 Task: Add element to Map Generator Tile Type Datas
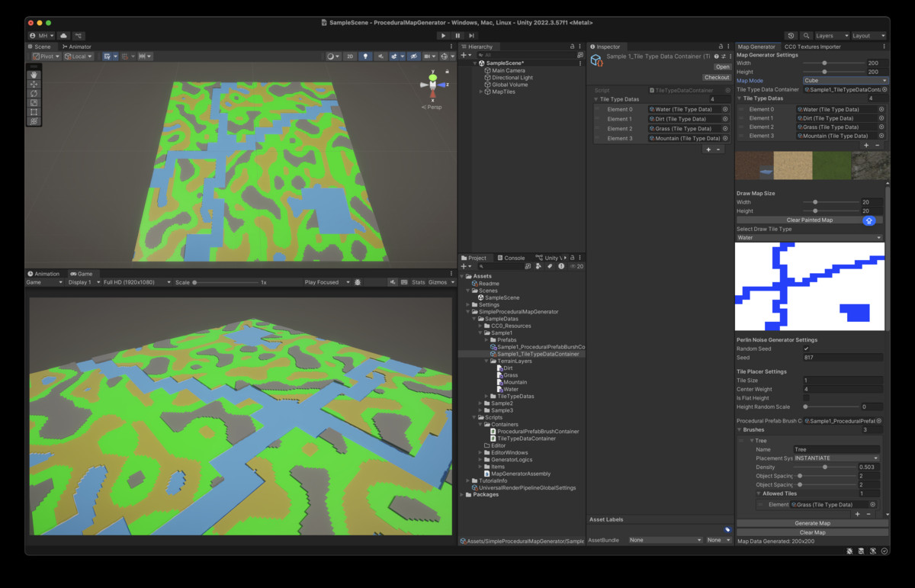point(866,145)
